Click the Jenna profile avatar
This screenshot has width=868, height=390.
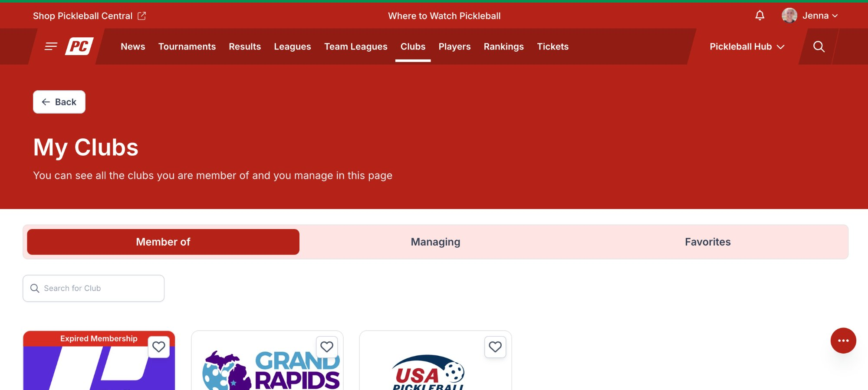coord(789,16)
